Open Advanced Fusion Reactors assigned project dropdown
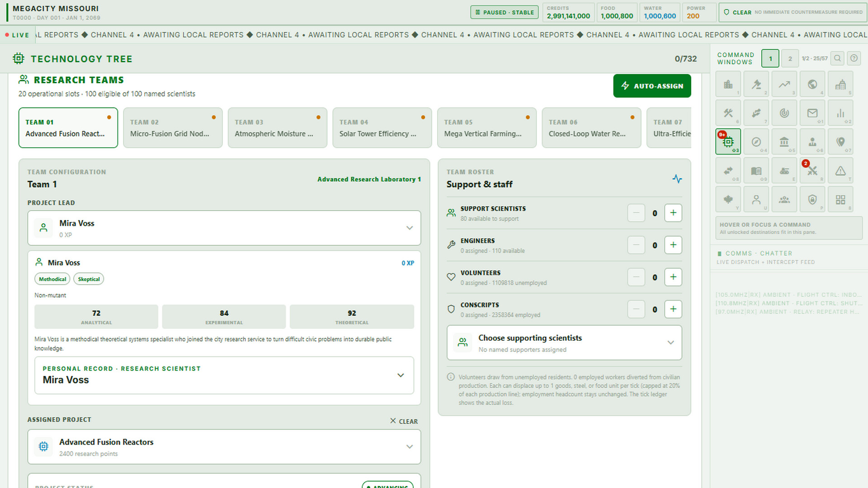The width and height of the screenshot is (868, 488). pos(224,447)
